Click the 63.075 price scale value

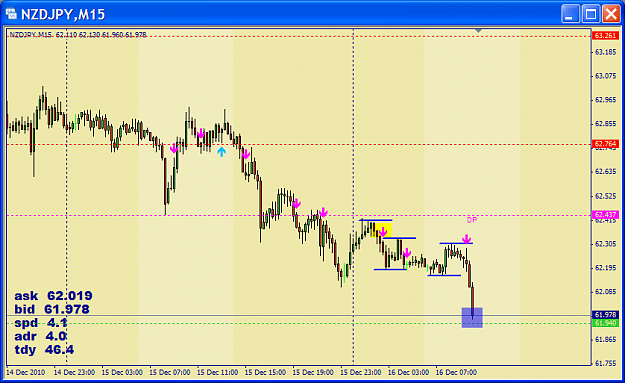coord(605,76)
